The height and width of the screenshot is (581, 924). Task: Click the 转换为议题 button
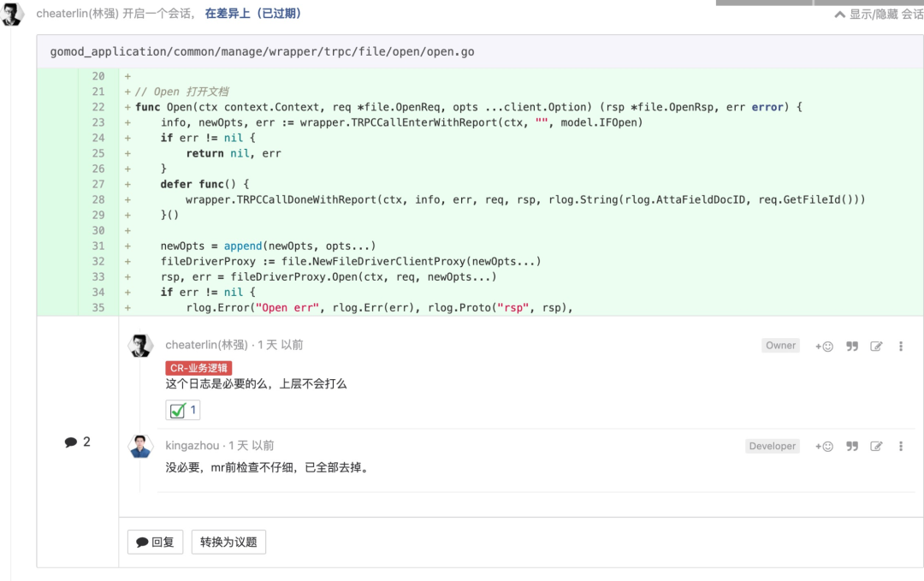pyautogui.click(x=228, y=542)
